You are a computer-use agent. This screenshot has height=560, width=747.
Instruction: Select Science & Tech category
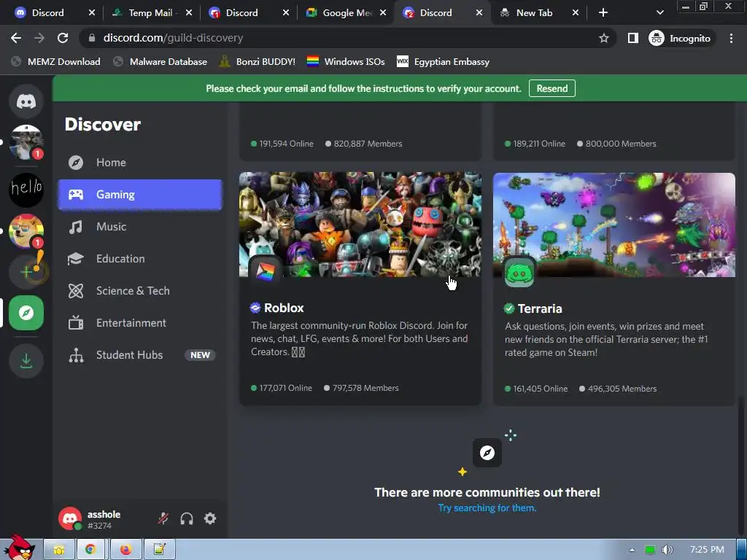[140, 290]
